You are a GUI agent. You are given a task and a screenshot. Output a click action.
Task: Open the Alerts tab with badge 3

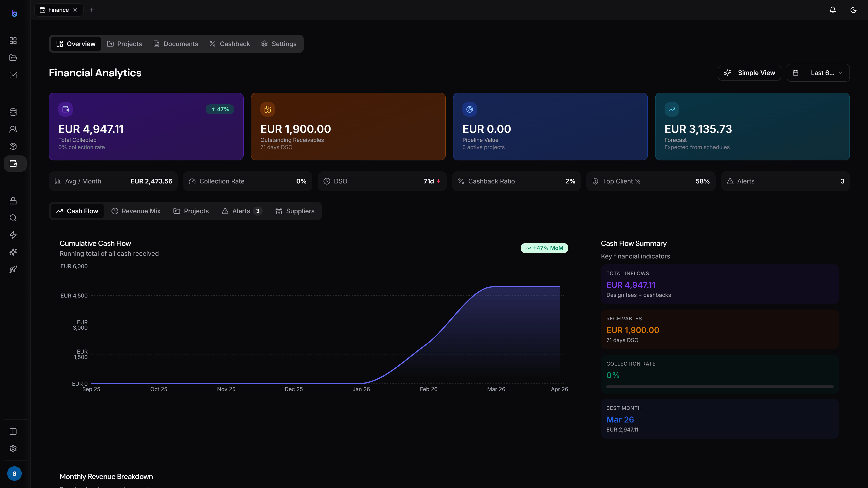242,211
